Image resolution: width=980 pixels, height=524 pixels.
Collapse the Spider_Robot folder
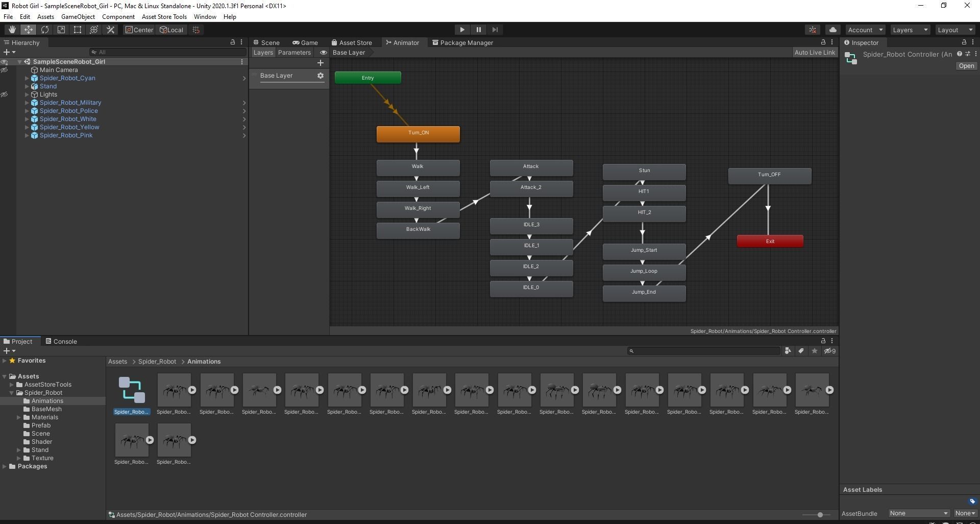[12, 393]
